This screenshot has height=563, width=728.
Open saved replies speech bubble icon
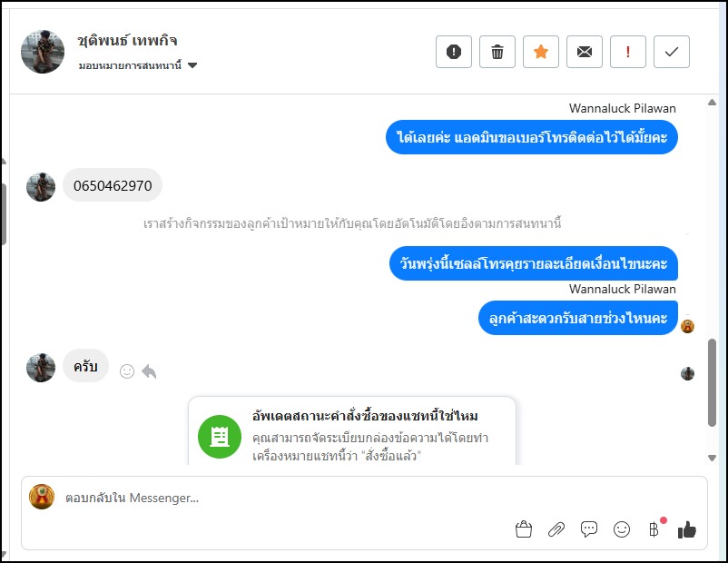tap(589, 529)
